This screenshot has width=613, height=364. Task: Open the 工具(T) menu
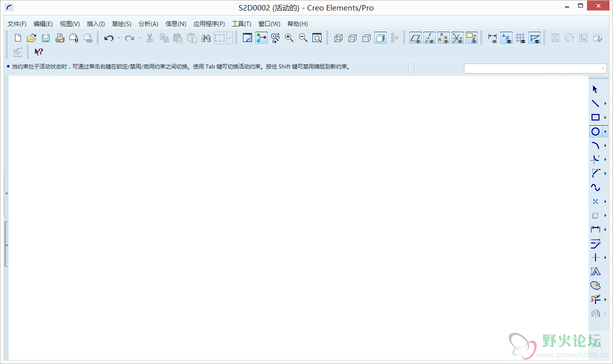[241, 23]
